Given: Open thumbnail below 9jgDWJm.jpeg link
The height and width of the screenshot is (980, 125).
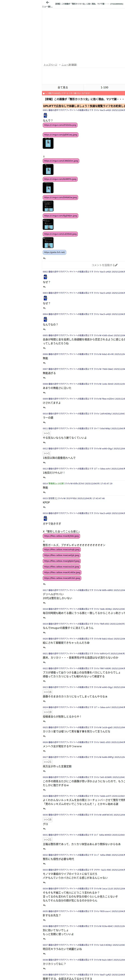Looking at the screenshot, I should pos(48,224).
